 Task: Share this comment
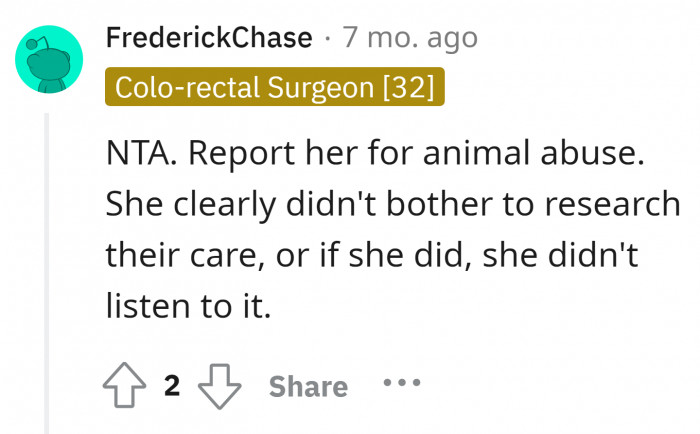pyautogui.click(x=308, y=387)
